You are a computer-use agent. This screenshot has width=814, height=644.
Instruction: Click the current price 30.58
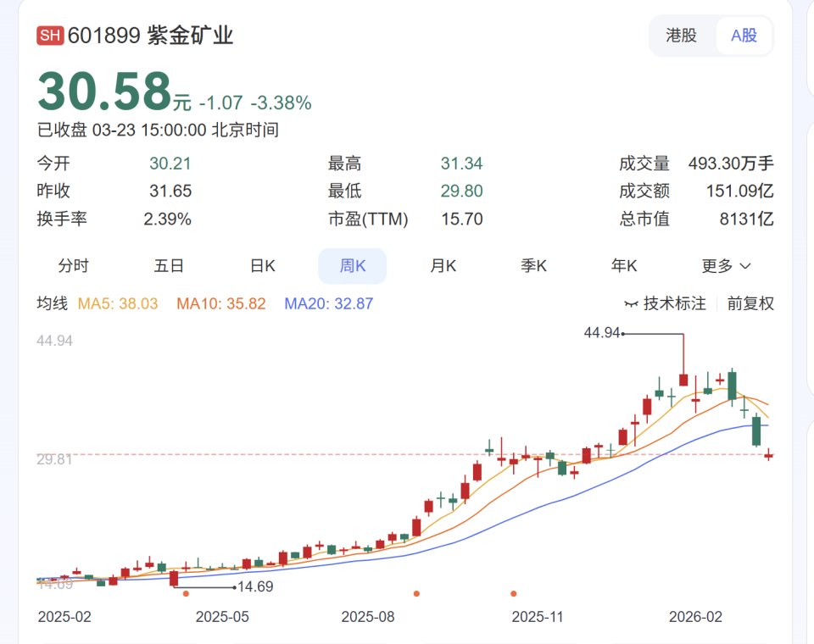pos(104,92)
